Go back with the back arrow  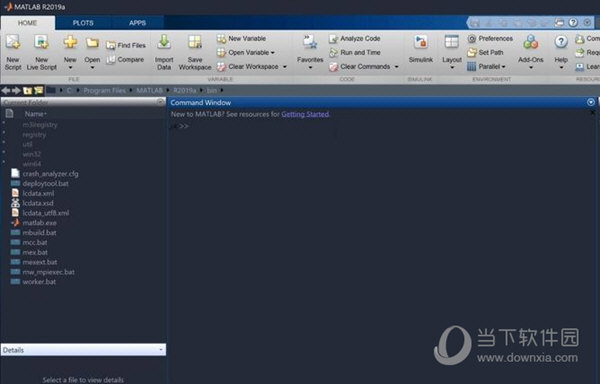[6, 90]
